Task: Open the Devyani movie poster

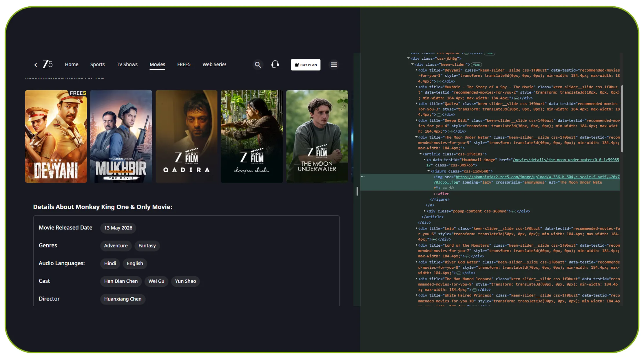Action: click(x=56, y=136)
